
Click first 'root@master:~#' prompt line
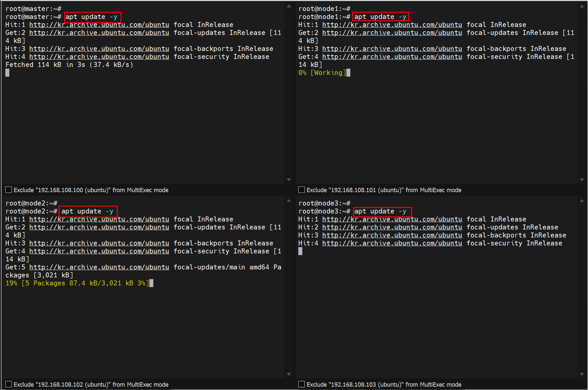[x=33, y=9]
